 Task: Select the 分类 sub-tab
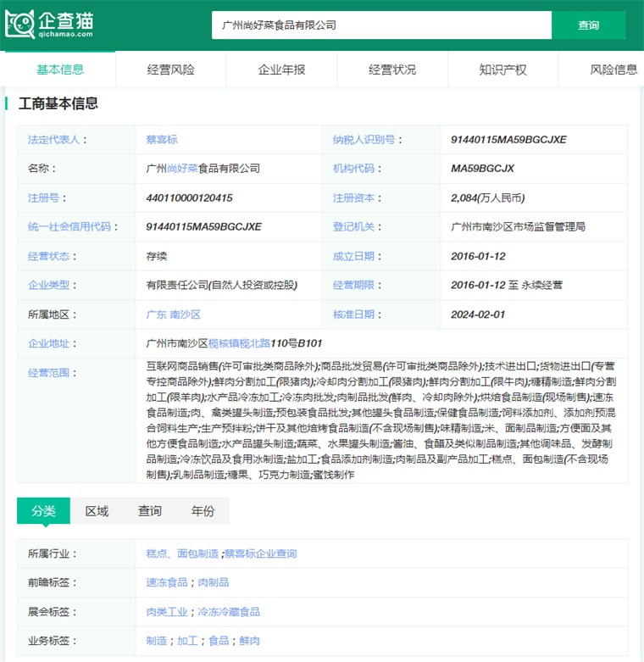(43, 511)
